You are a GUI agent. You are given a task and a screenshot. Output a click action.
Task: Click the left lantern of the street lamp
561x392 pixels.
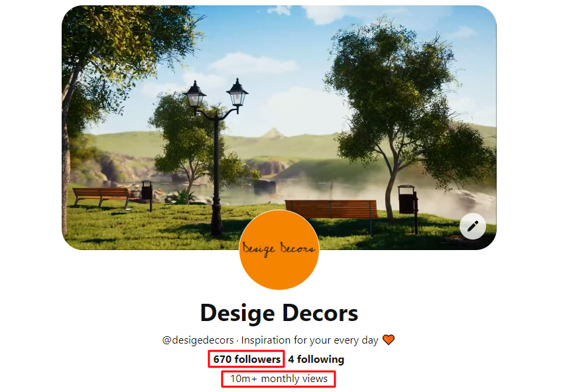click(x=195, y=94)
